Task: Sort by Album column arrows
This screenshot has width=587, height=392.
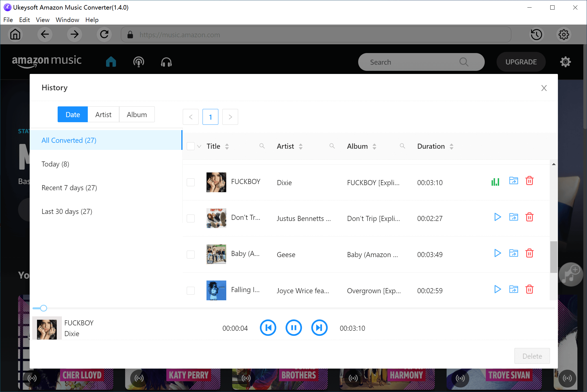Action: point(374,146)
